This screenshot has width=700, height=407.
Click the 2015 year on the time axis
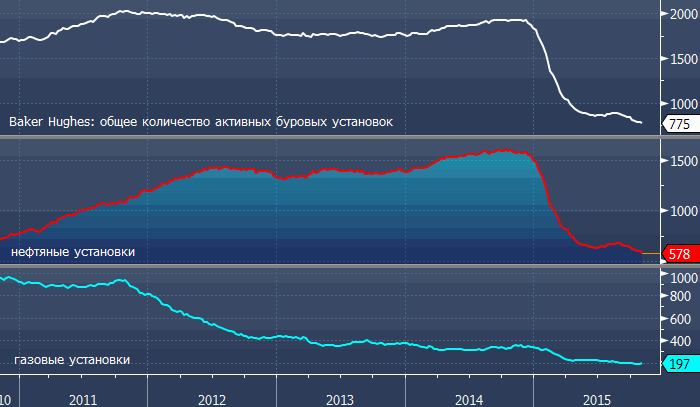pyautogui.click(x=599, y=398)
